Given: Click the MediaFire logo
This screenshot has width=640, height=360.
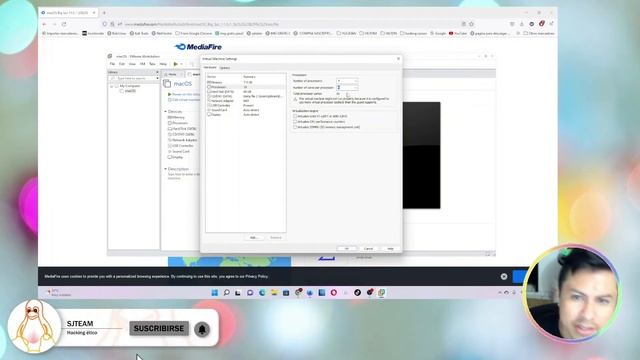Looking at the screenshot, I should tap(198, 47).
